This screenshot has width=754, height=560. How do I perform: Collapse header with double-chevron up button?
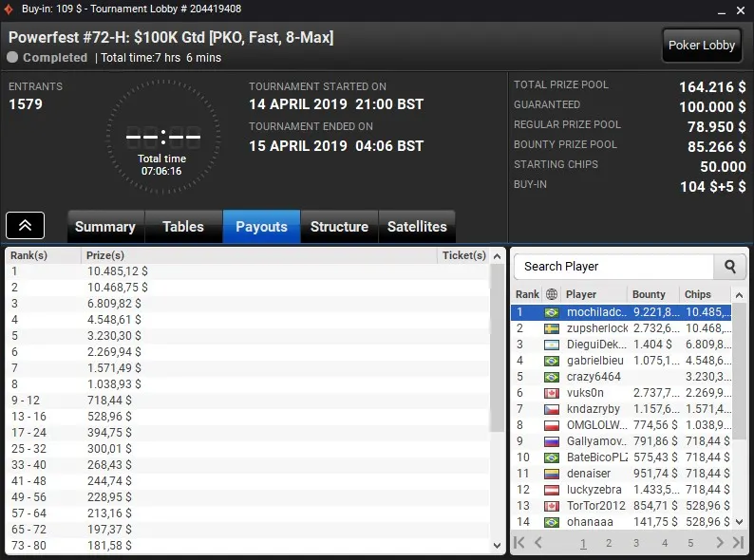(x=25, y=225)
